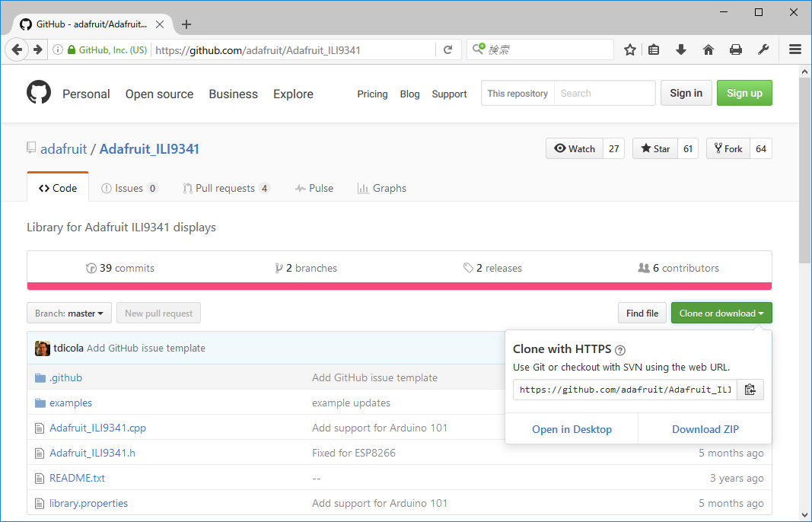View the 39 commits

tap(120, 268)
